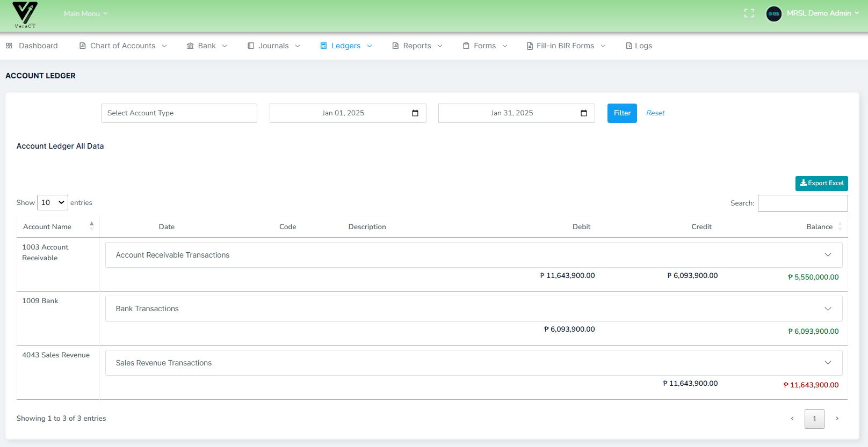This screenshot has height=447, width=868.
Task: Toggle fullscreen mode icon
Action: pyautogui.click(x=749, y=13)
